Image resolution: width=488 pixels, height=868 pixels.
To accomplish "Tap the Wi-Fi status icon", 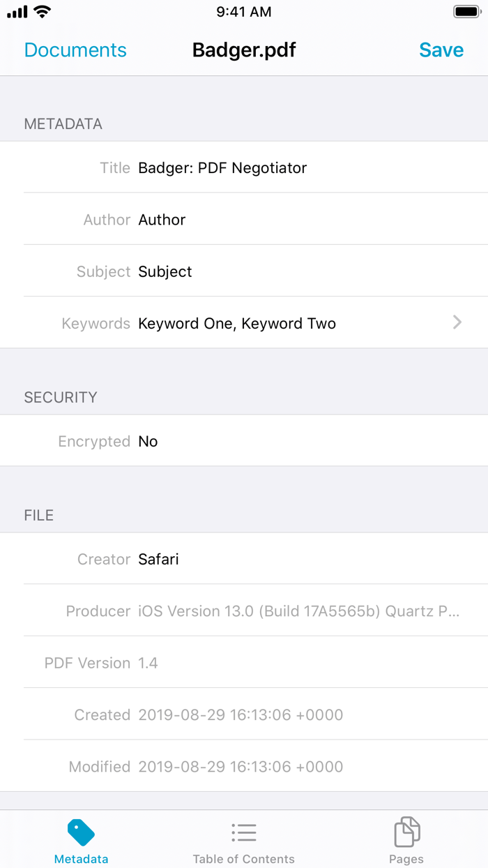I will [43, 12].
